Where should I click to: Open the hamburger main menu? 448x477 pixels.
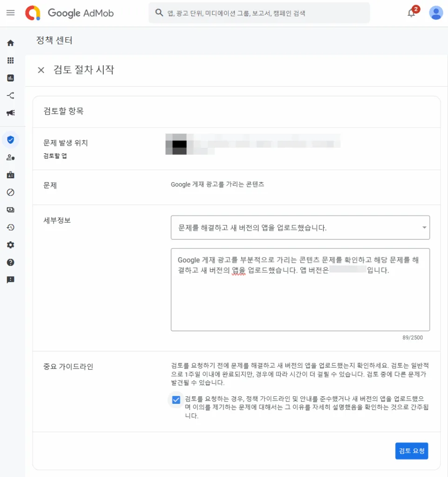11,13
